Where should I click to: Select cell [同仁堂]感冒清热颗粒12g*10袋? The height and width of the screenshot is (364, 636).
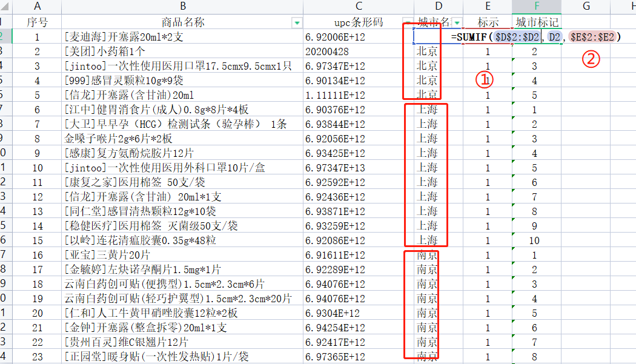pos(182,211)
